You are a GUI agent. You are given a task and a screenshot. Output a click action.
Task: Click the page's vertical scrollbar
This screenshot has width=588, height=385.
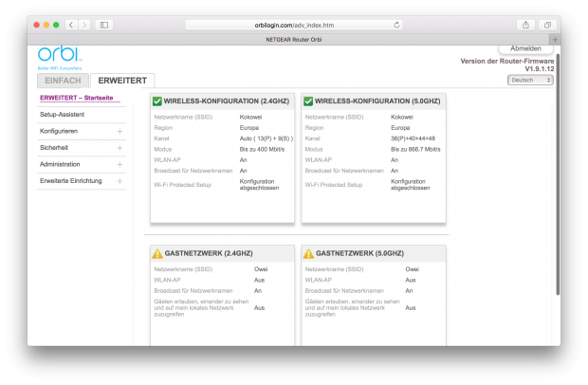(558, 174)
